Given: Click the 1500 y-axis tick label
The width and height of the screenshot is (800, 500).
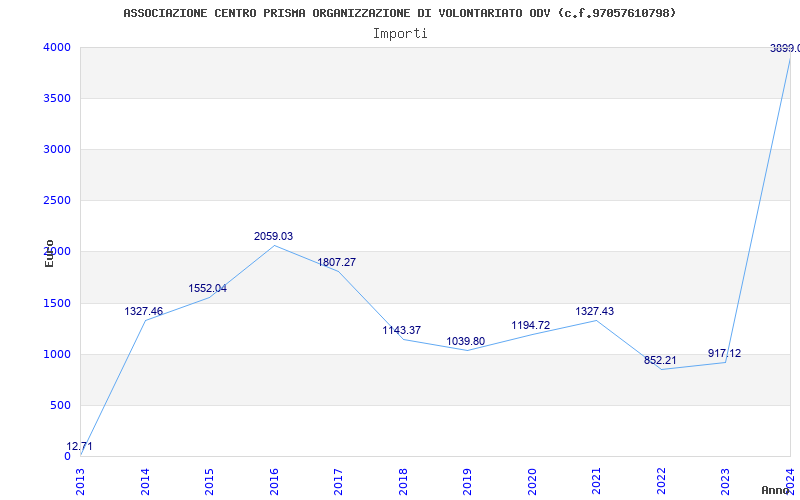Looking at the screenshot, I should click(x=56, y=304).
